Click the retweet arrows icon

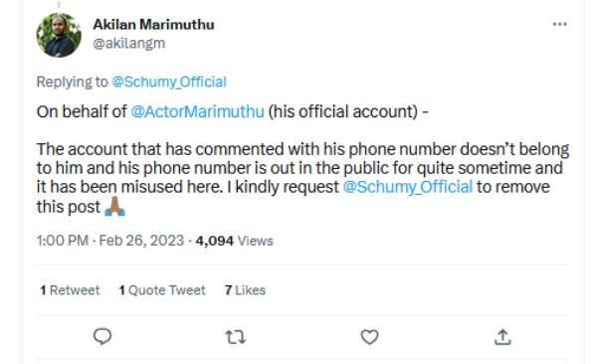pyautogui.click(x=235, y=337)
